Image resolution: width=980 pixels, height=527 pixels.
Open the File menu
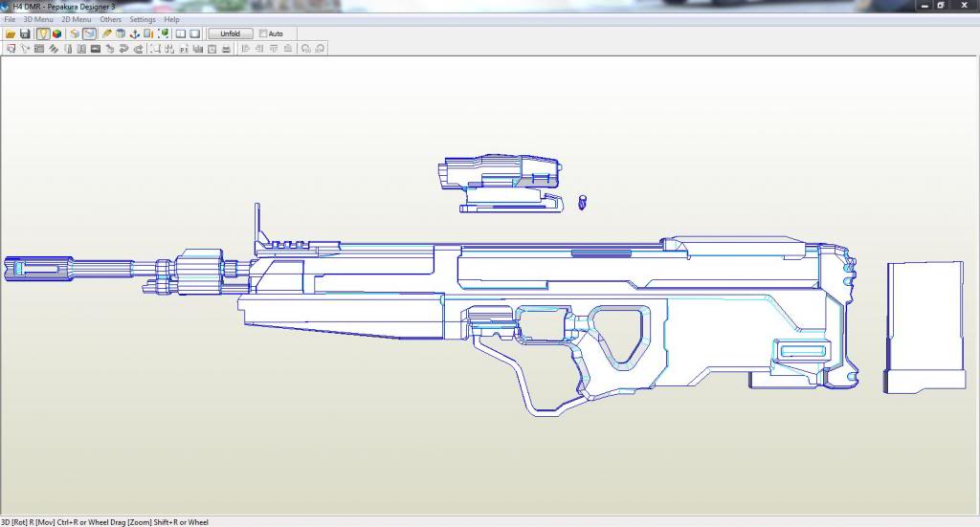point(10,19)
